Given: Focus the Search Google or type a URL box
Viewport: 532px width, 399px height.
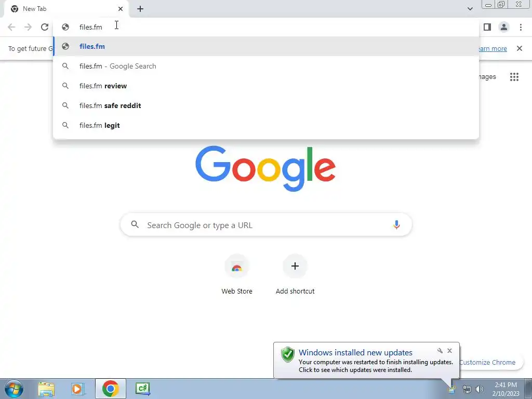Looking at the screenshot, I should (266, 224).
